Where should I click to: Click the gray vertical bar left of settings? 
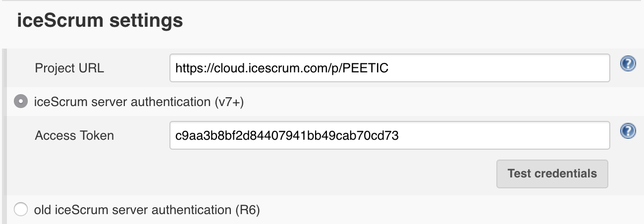coord(4,136)
